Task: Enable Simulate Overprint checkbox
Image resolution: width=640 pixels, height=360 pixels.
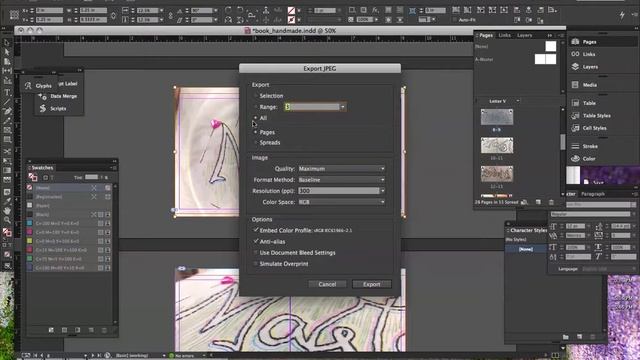Action: coord(256,264)
